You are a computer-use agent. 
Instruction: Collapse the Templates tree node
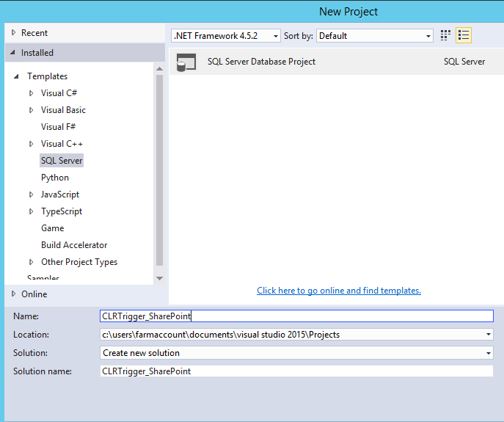pos(16,76)
